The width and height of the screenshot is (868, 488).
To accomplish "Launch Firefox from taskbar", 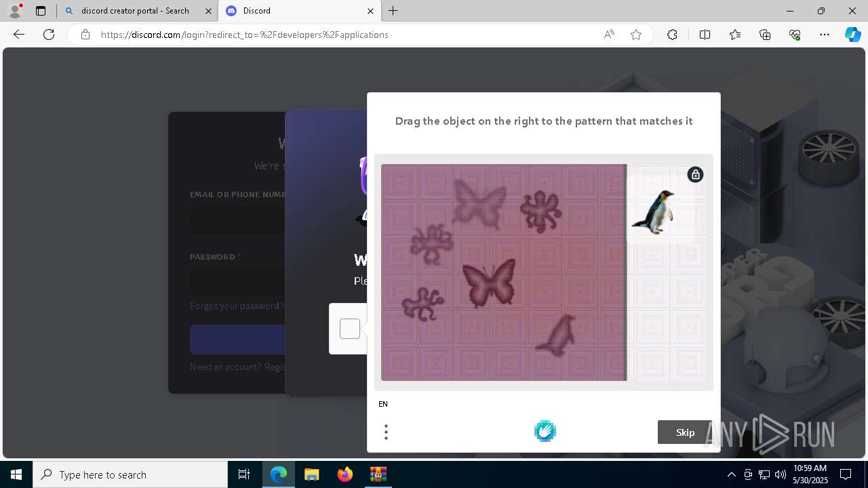I will coord(344,474).
